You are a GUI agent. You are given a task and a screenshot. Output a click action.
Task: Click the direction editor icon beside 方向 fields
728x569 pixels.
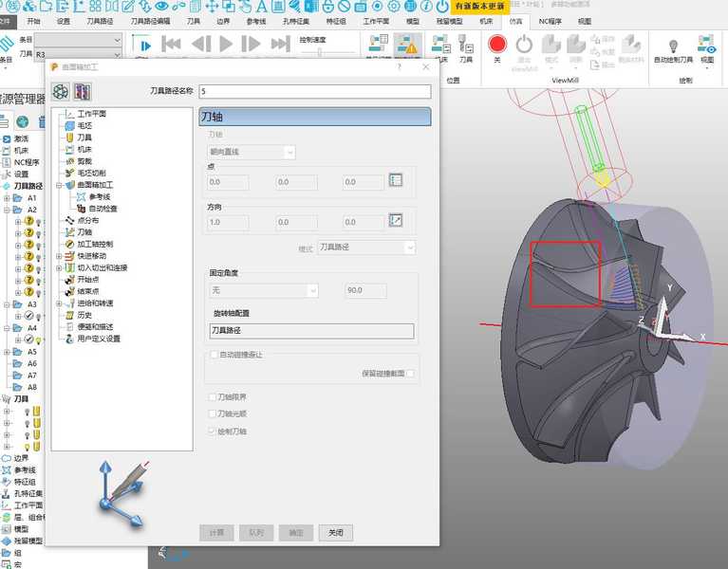(x=397, y=221)
